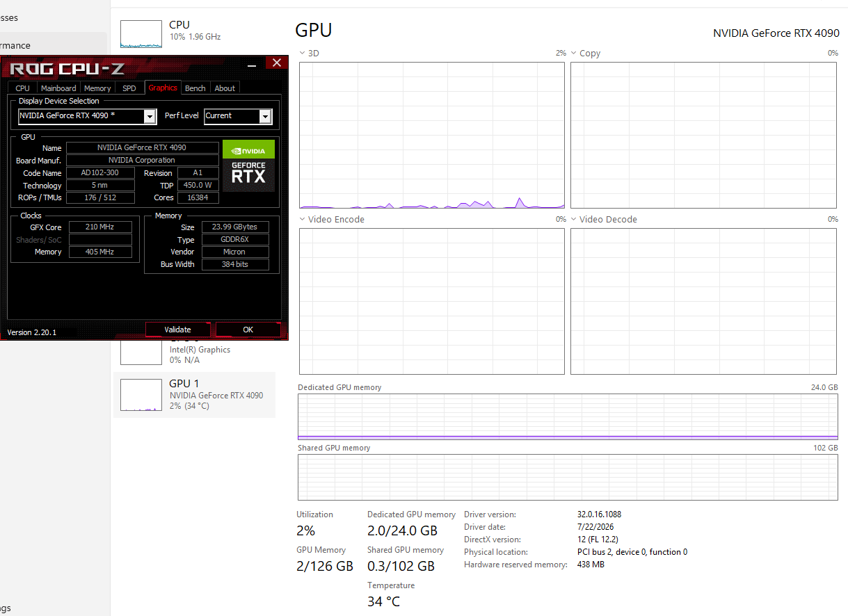848x616 pixels.
Task: Select the Graphics tab in CPU-Z
Action: [x=163, y=88]
